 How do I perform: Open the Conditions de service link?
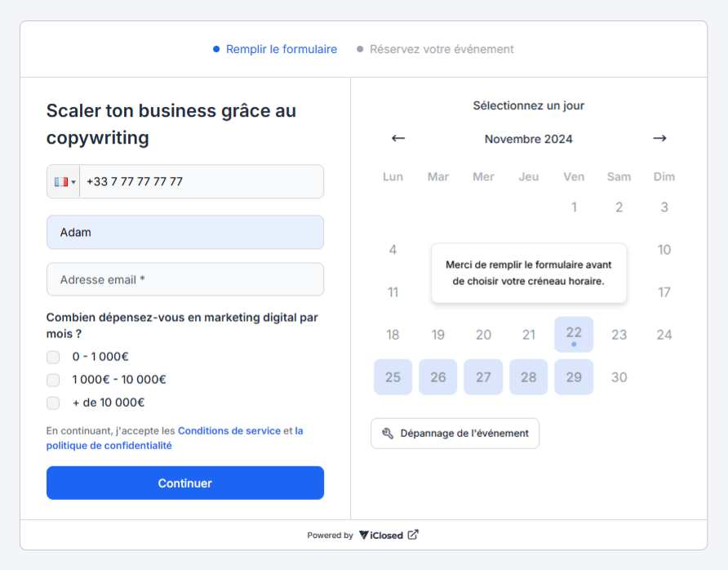tap(229, 430)
